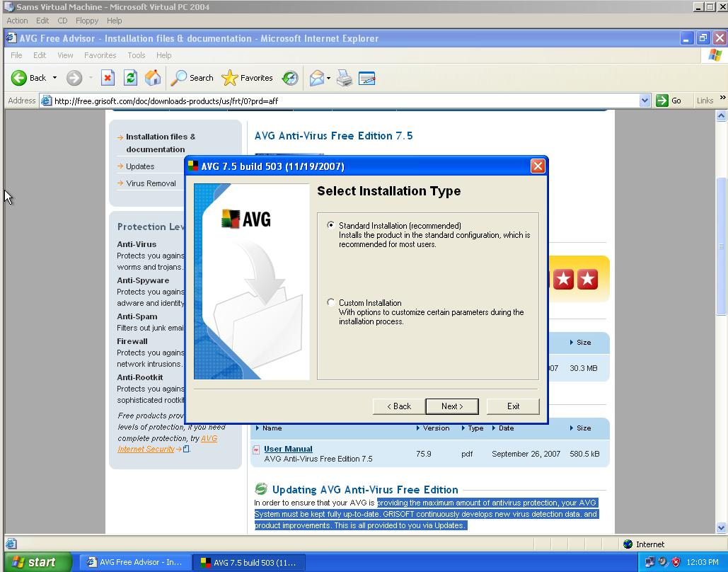This screenshot has width=728, height=572.
Task: Go back with the installer Back button
Action: pyautogui.click(x=399, y=406)
